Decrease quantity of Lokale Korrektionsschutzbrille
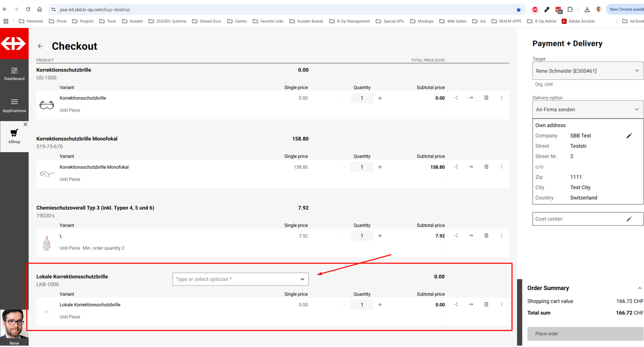The image size is (644, 347). 344,305
